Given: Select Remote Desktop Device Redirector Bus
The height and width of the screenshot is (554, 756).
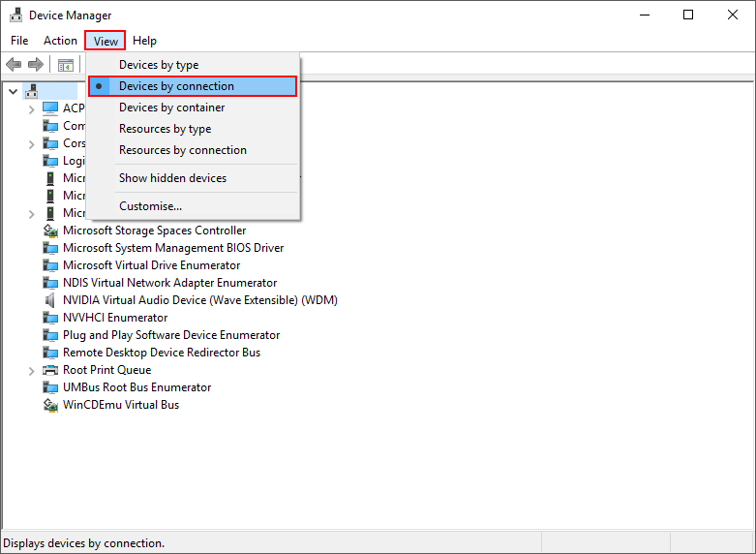Looking at the screenshot, I should (162, 353).
